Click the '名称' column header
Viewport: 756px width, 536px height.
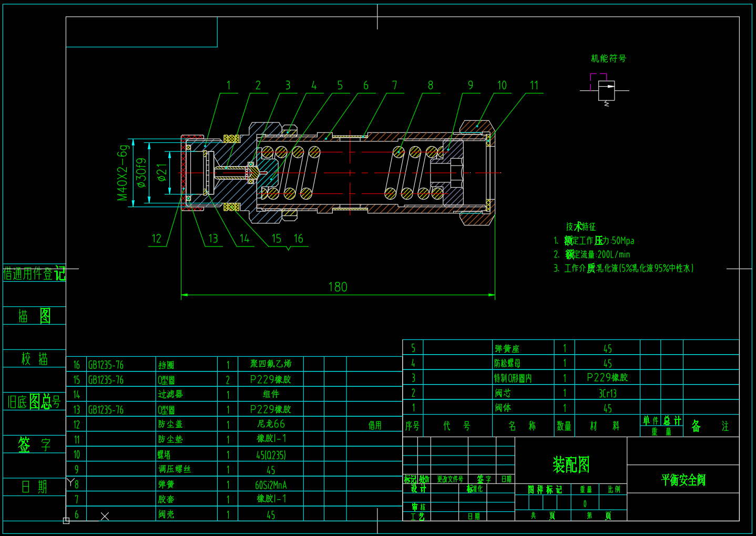pyautogui.click(x=523, y=426)
